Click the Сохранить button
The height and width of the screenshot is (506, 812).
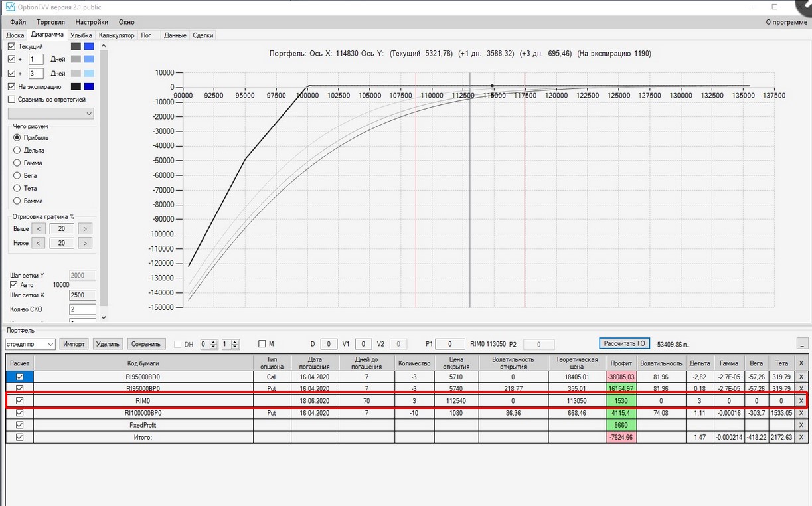point(146,344)
